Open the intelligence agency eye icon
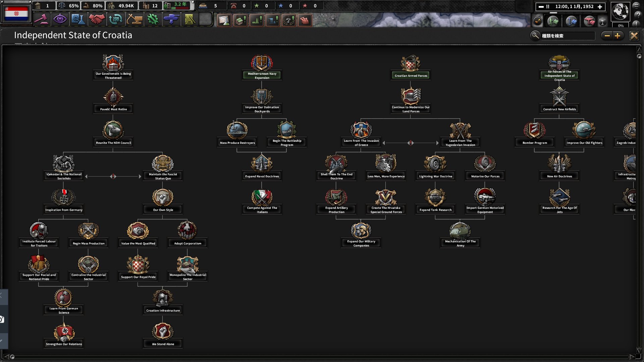644x362 pixels. click(60, 19)
